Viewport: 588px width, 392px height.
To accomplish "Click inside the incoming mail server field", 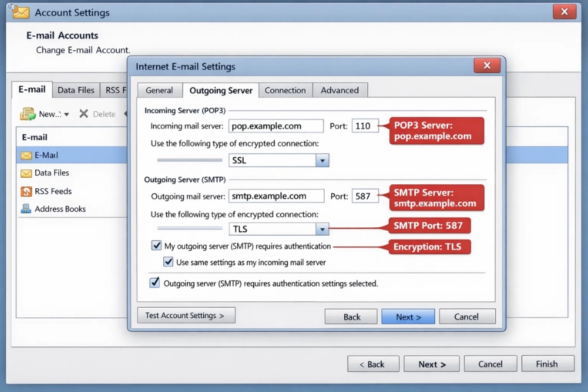I will [x=276, y=125].
